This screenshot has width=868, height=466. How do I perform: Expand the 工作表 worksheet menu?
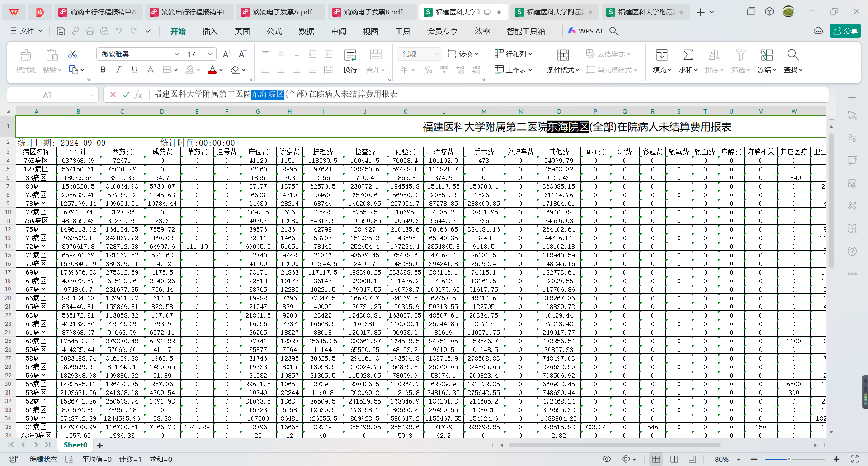[513, 70]
